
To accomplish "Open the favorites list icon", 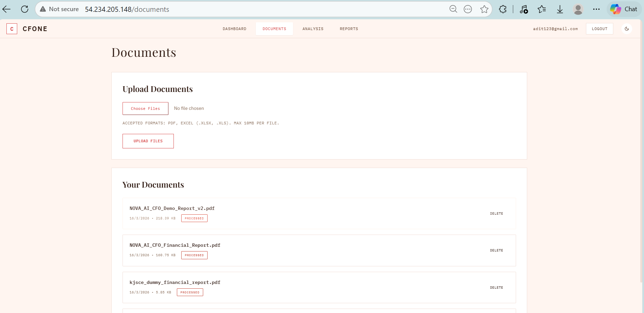I will [x=542, y=9].
